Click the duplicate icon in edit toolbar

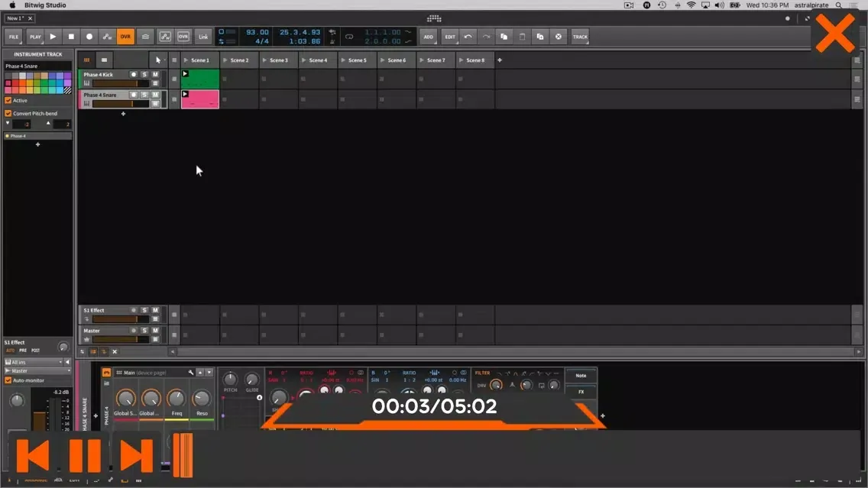(x=540, y=37)
